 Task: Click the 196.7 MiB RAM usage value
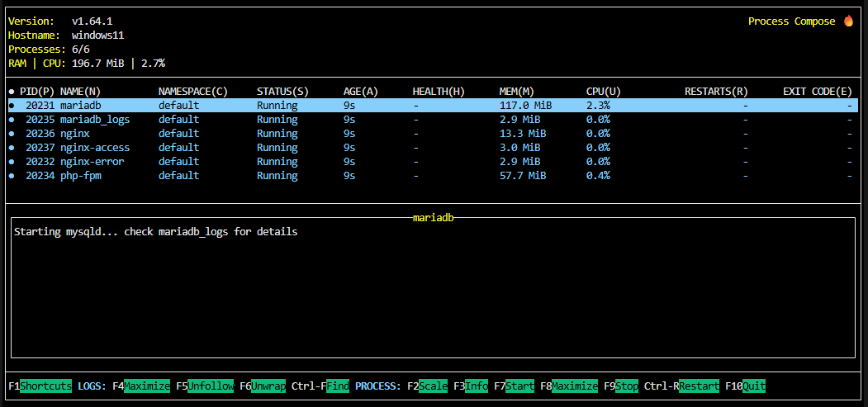coord(97,64)
